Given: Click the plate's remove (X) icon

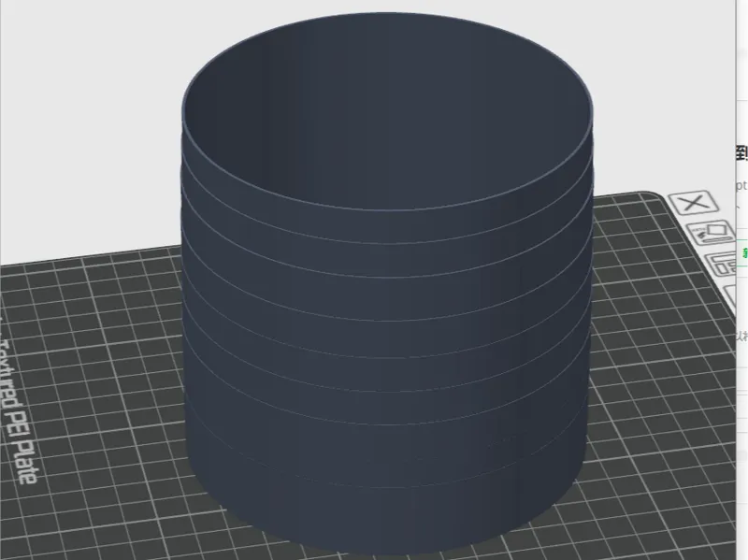Looking at the screenshot, I should click(x=693, y=203).
